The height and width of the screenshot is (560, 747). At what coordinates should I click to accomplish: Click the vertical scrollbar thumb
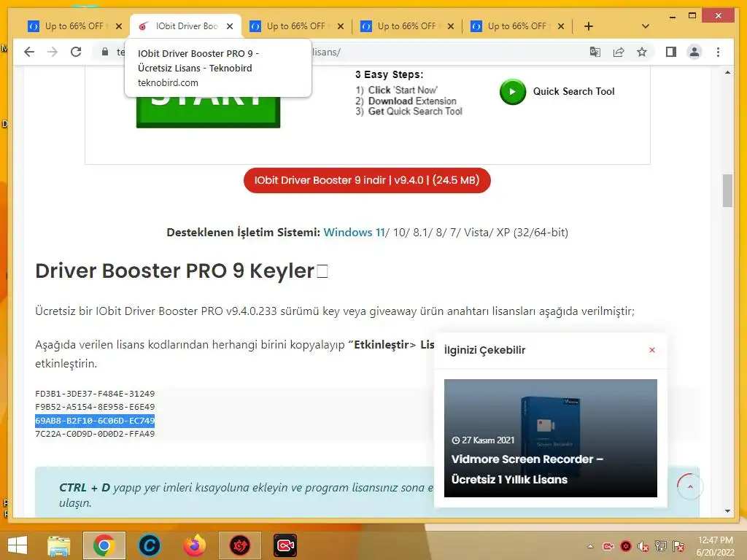727,190
